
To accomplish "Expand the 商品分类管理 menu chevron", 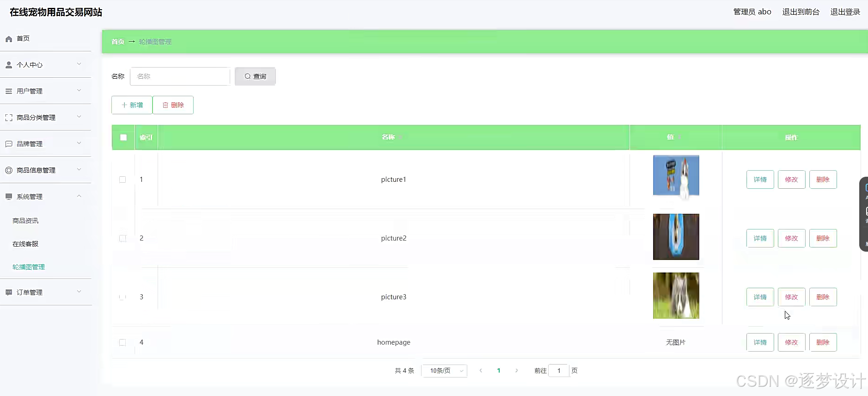I will 79,117.
